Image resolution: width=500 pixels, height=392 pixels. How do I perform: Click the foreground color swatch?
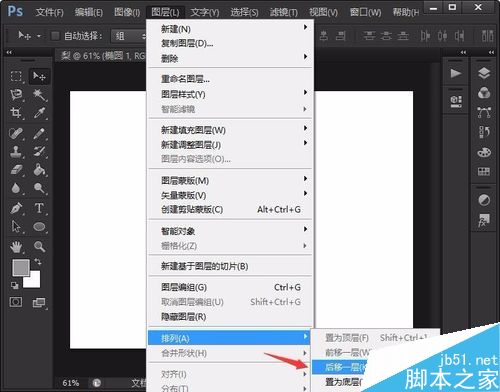[x=21, y=268]
